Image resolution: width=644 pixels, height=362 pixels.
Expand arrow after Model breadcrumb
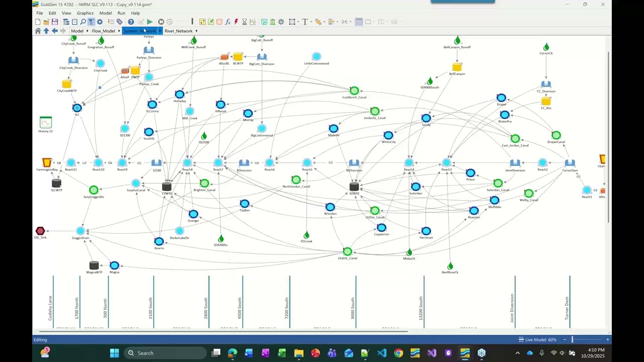point(88,31)
